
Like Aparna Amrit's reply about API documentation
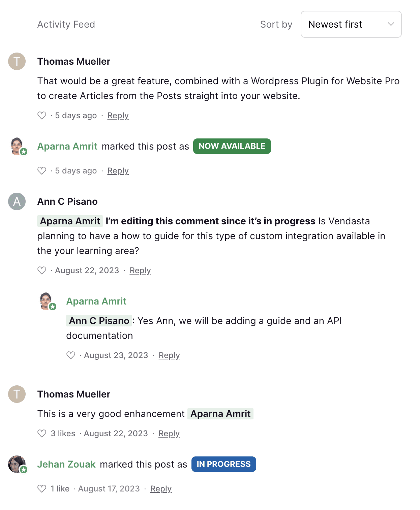pyautogui.click(x=70, y=355)
